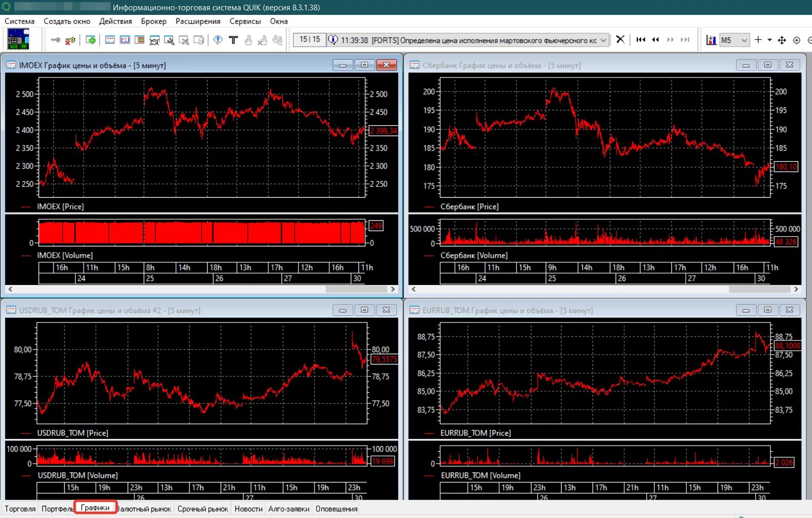Open the Брокер menu

[154, 21]
